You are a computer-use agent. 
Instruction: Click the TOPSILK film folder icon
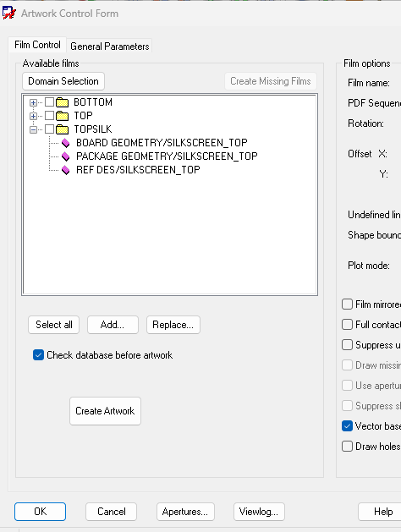pyautogui.click(x=62, y=129)
